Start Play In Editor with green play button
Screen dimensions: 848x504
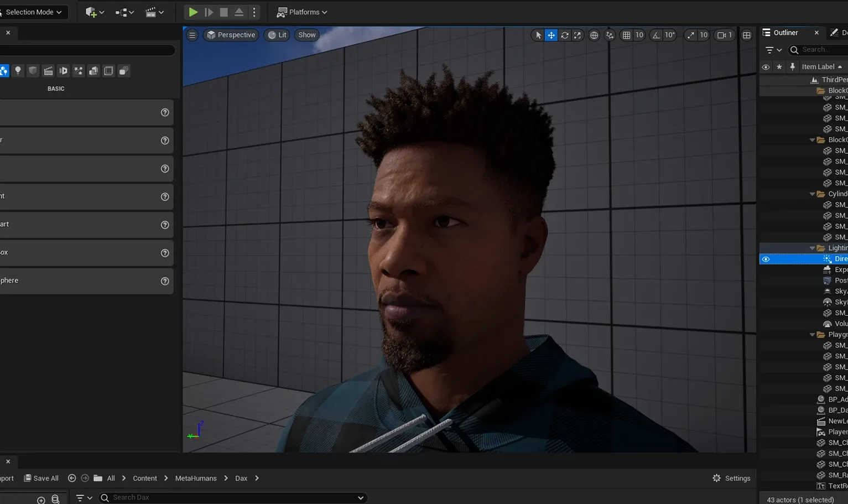coord(193,12)
